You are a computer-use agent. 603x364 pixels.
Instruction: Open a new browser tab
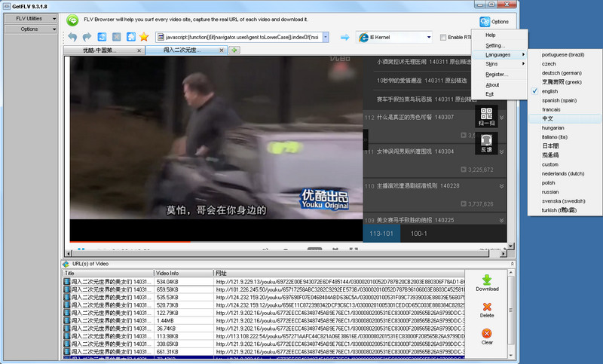click(234, 50)
